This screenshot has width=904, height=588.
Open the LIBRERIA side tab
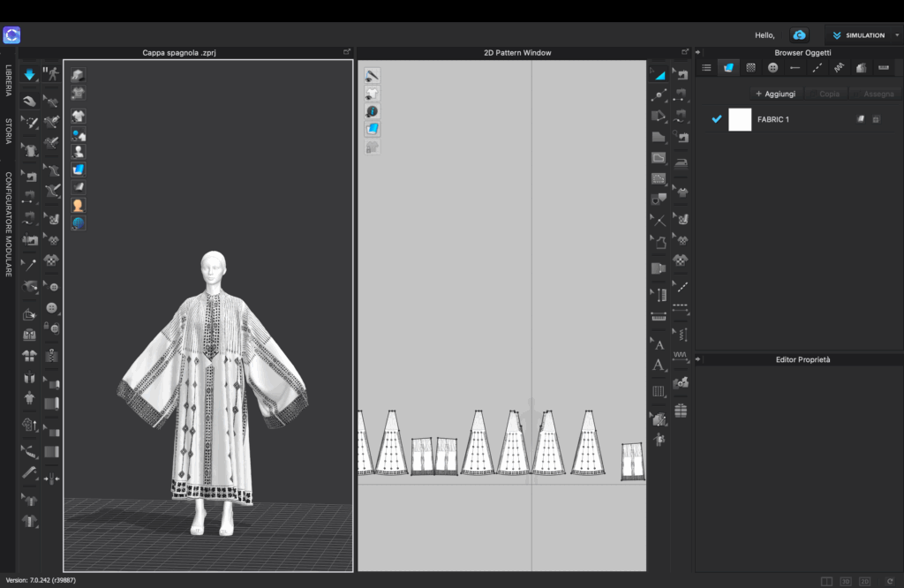click(9, 79)
